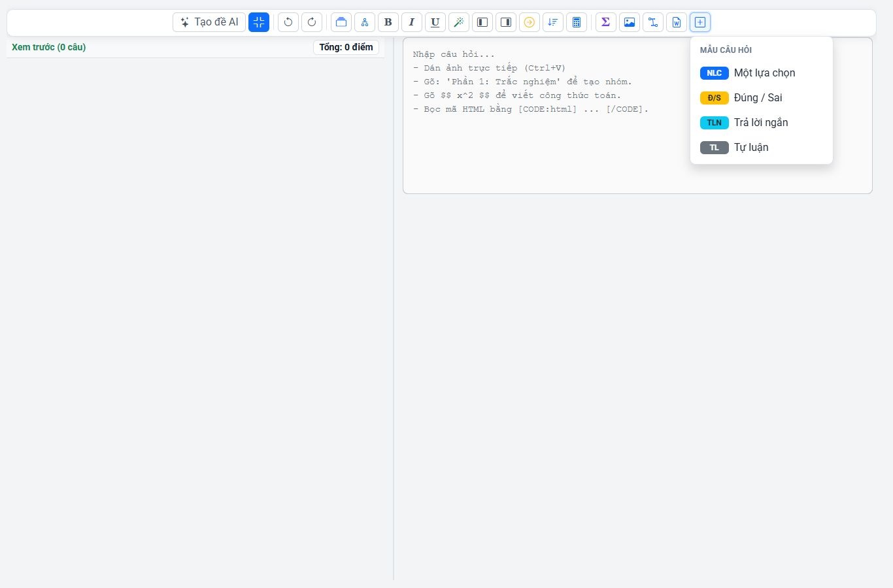Screen dimensions: 893x588
Task: Click inside the question input textarea
Action: [637, 116]
